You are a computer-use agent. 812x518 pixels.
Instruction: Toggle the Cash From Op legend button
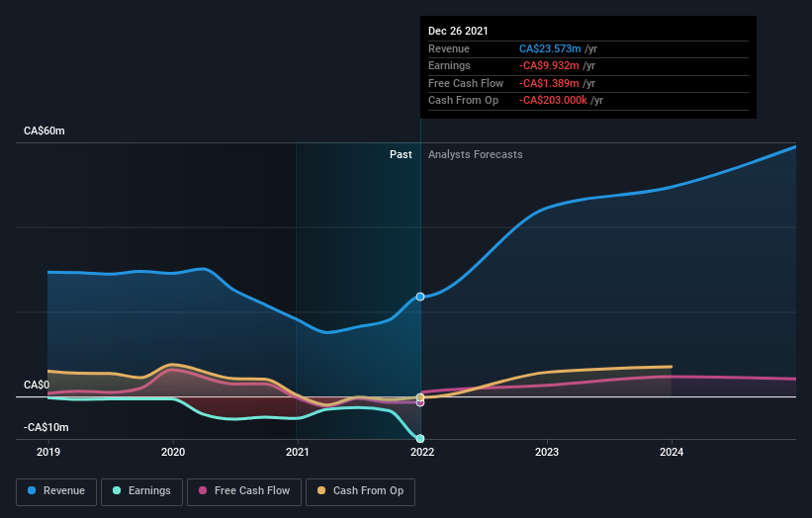[360, 491]
